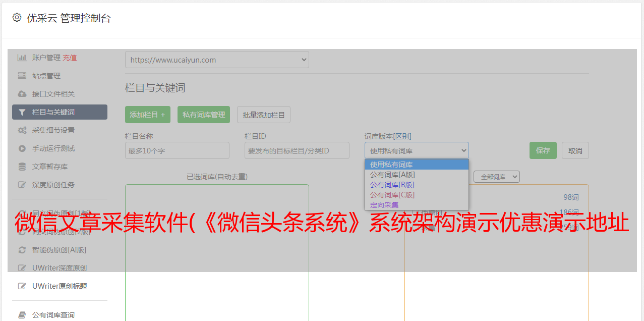
Task: Click inside the green 已选词库 box
Action: point(217,252)
